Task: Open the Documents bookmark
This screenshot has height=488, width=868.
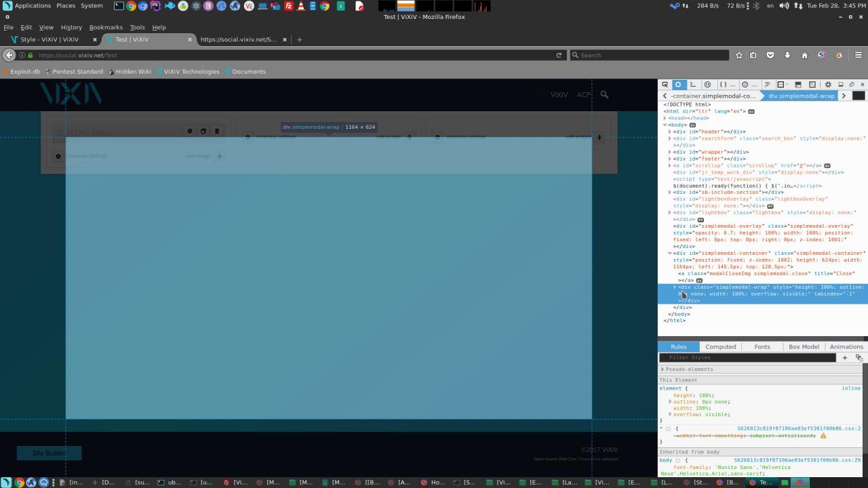Action: point(245,72)
